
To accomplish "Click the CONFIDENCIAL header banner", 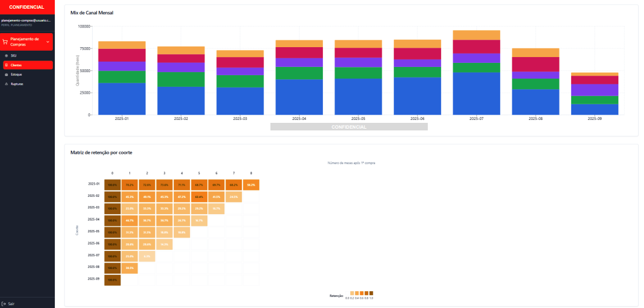I will point(27,7).
